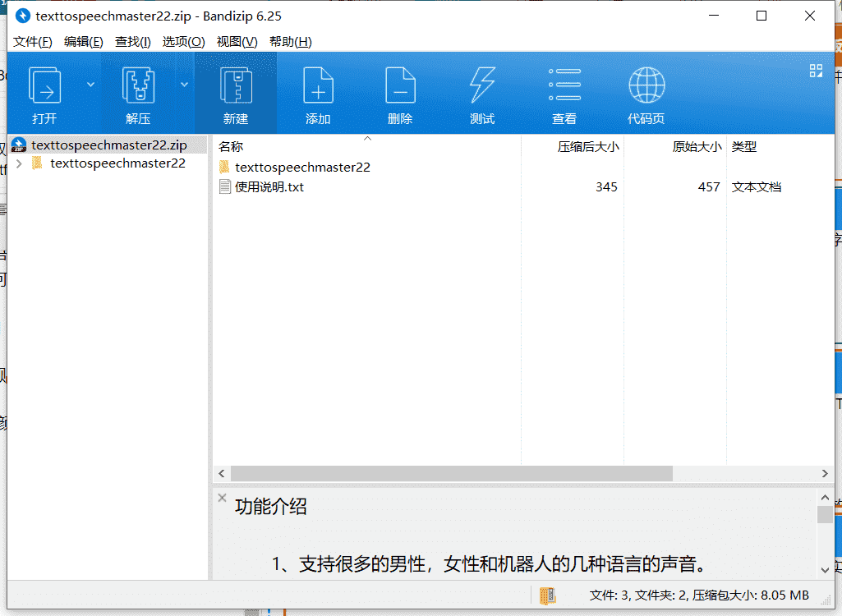Viewport: 842px width, 616px height.
Task: Open the 视图(V) menu
Action: (237, 41)
